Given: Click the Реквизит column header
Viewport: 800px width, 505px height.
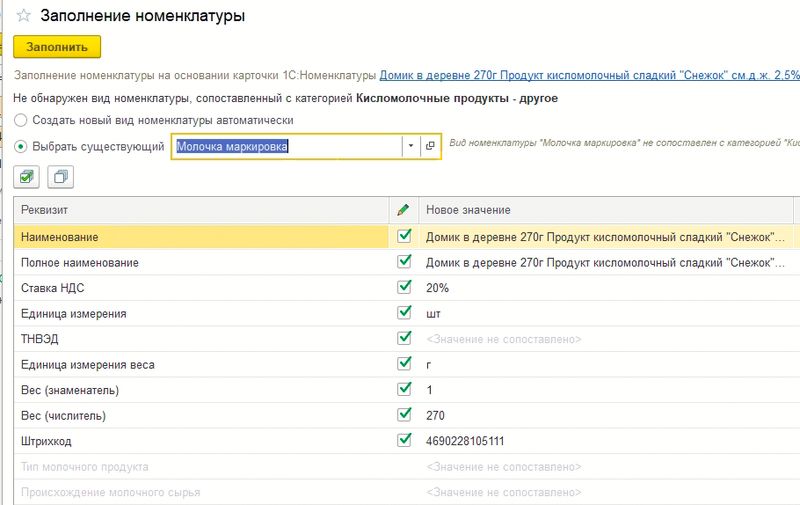Looking at the screenshot, I should pyautogui.click(x=202, y=210).
